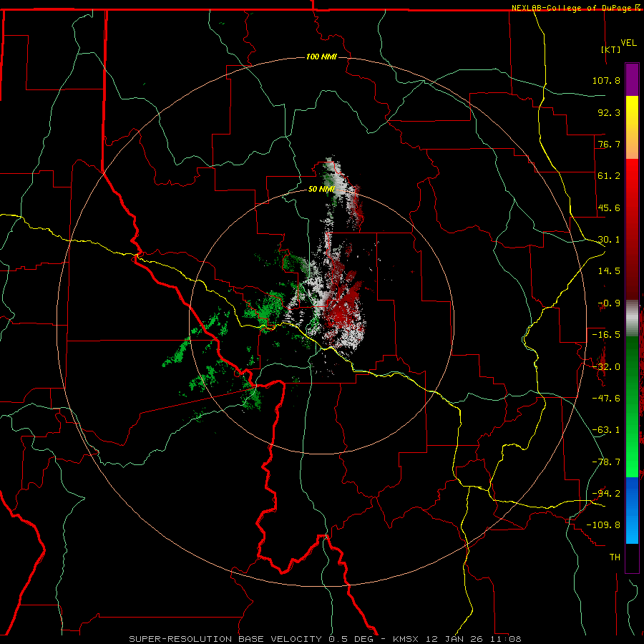Click the TH legend label
The image size is (644, 644).
(615, 557)
